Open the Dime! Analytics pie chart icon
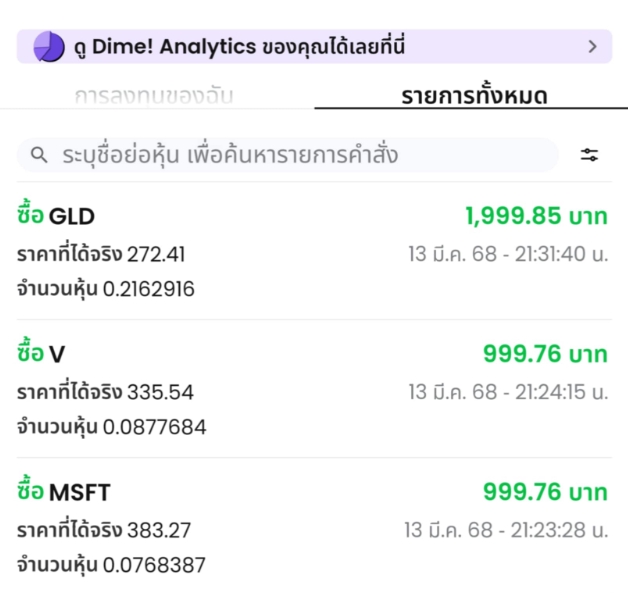This screenshot has height=594, width=628. 49,46
